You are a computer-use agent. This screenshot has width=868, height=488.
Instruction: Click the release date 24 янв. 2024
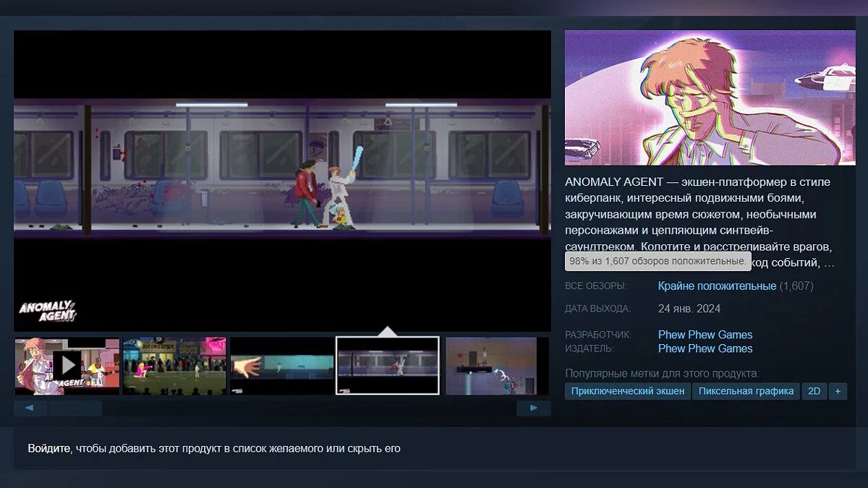coord(689,309)
